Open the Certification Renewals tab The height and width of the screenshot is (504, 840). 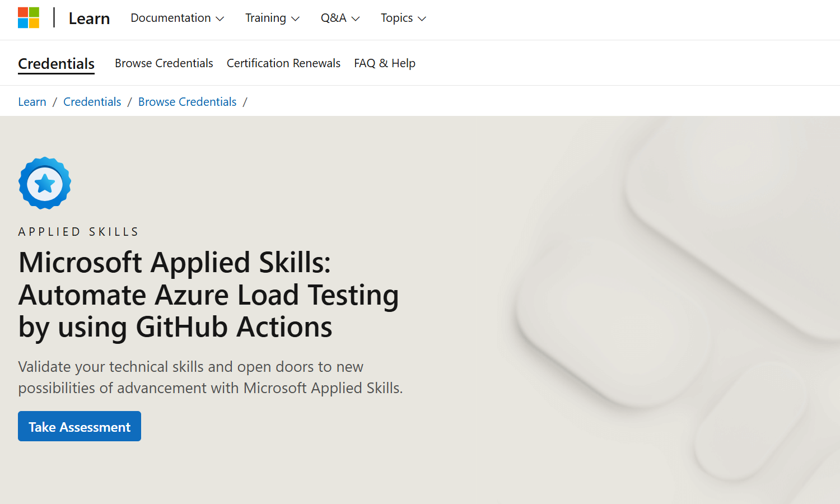click(x=283, y=63)
